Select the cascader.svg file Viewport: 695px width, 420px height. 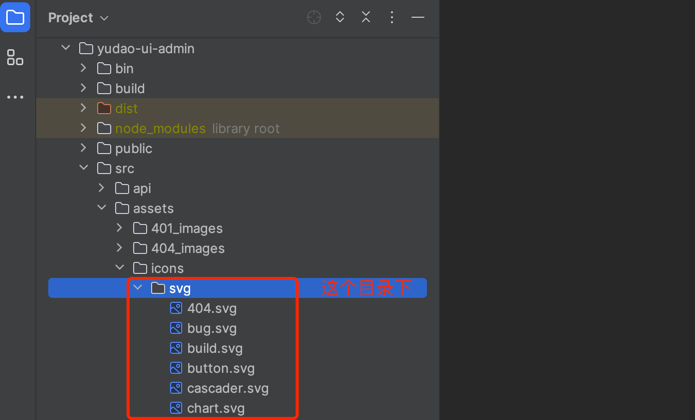point(227,388)
